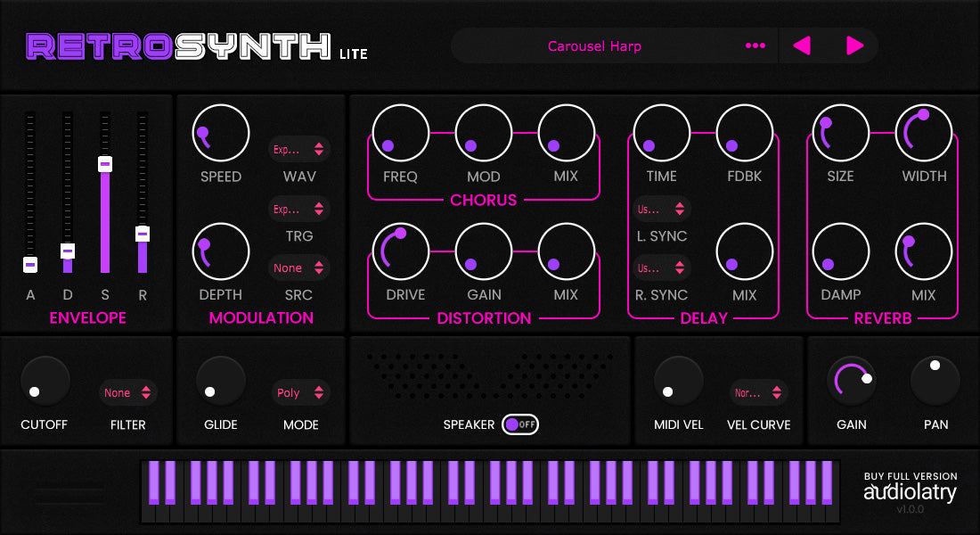Click the DELAY section label
Screen dimensions: 980x535
coord(704,318)
